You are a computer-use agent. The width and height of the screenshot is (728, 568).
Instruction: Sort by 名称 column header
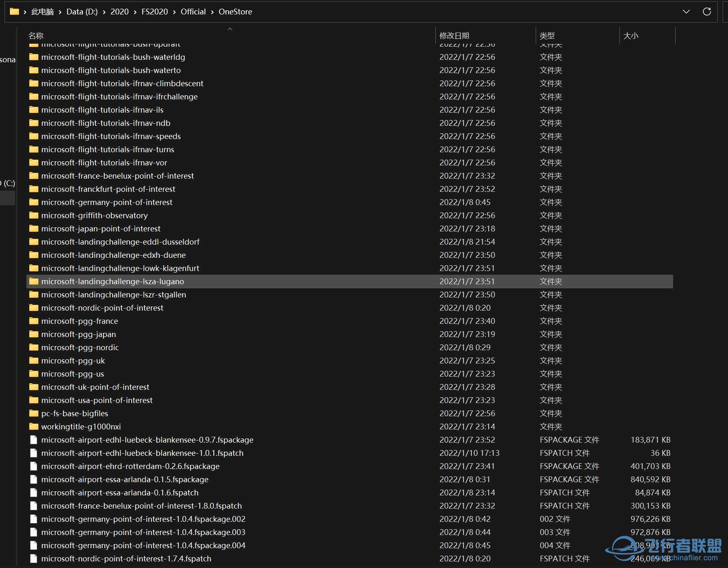[x=36, y=35]
